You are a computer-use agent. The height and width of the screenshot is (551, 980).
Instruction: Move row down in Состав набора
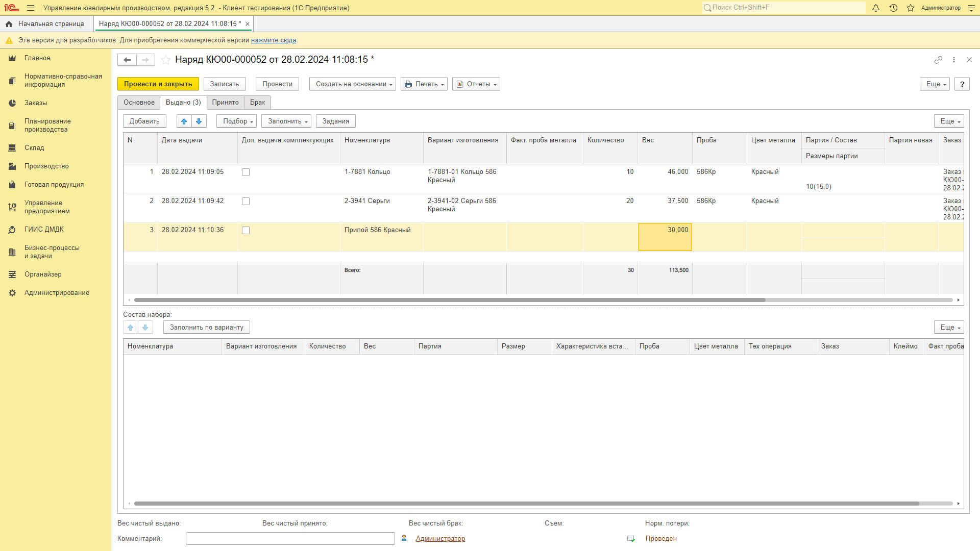[145, 328]
